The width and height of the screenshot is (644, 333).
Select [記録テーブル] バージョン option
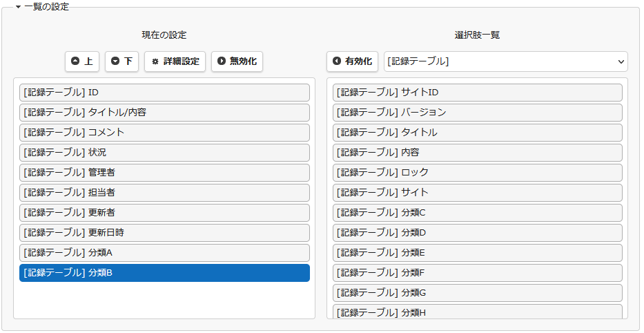click(x=477, y=113)
